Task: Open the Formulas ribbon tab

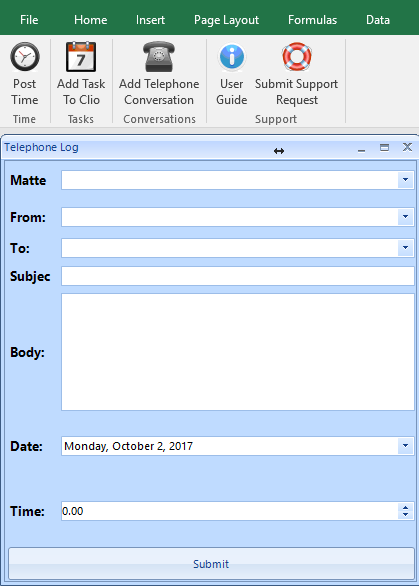Action: (312, 20)
